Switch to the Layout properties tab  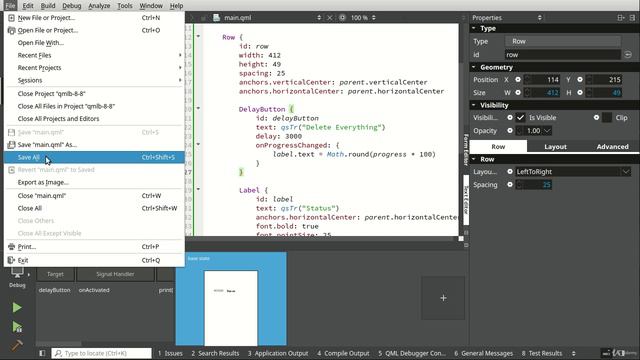coord(555,147)
